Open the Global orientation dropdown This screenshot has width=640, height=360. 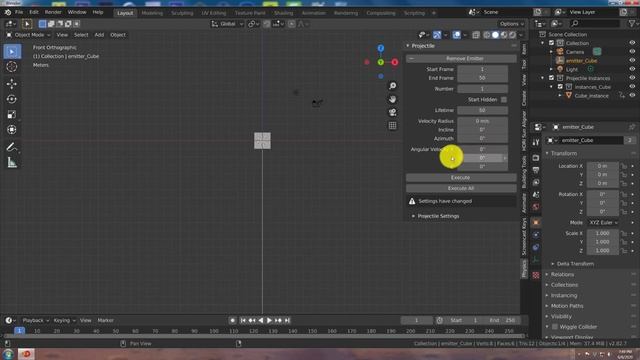(227, 24)
